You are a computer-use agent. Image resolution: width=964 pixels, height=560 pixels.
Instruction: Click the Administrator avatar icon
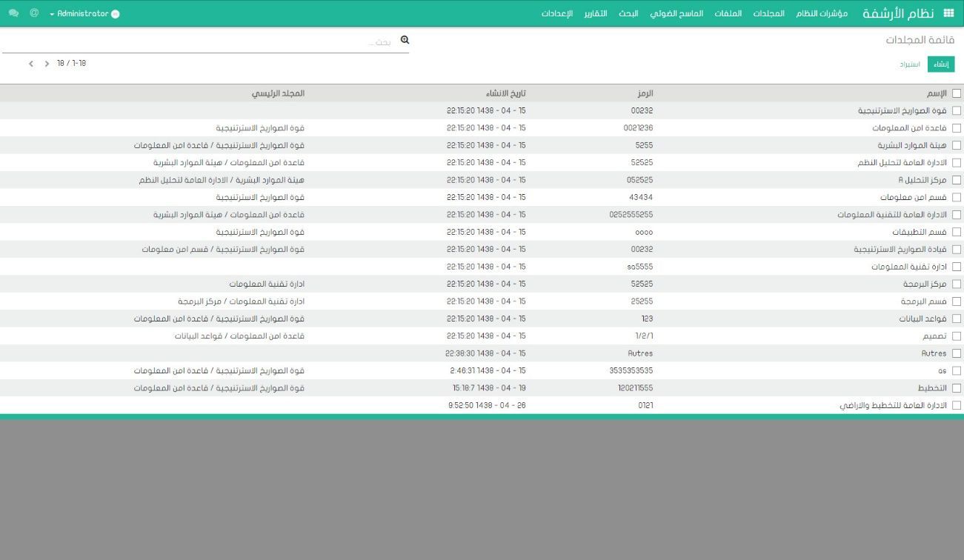click(115, 14)
